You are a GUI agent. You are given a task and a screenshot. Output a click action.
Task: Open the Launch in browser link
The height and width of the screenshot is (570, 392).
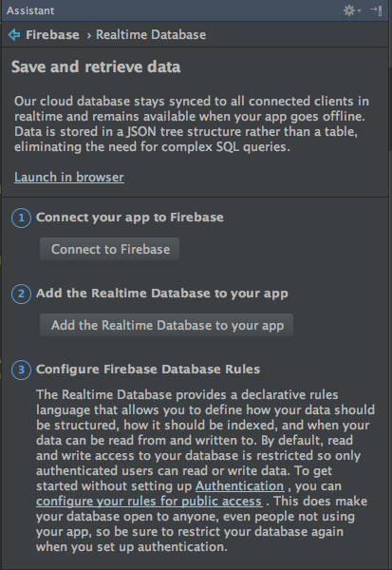(69, 177)
